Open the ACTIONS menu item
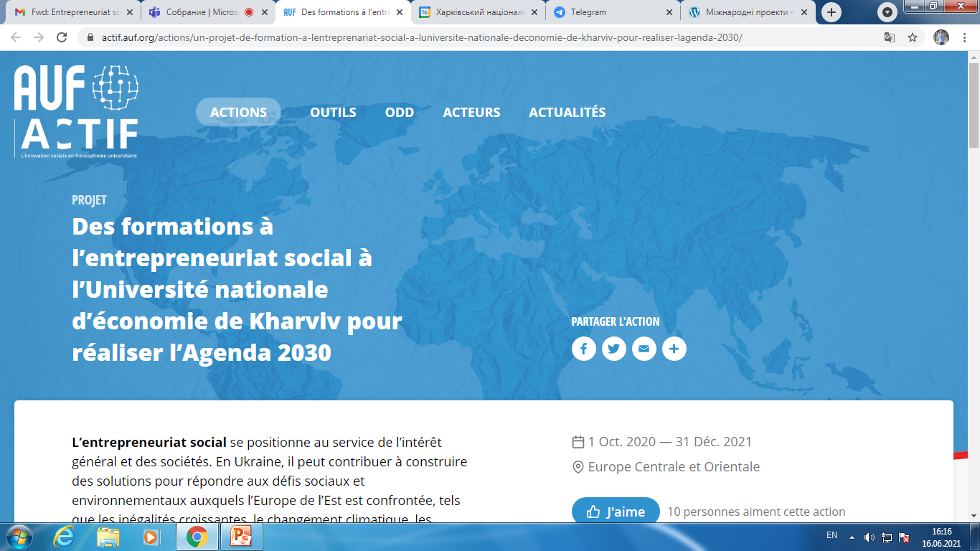Image resolution: width=980 pixels, height=551 pixels. click(238, 112)
